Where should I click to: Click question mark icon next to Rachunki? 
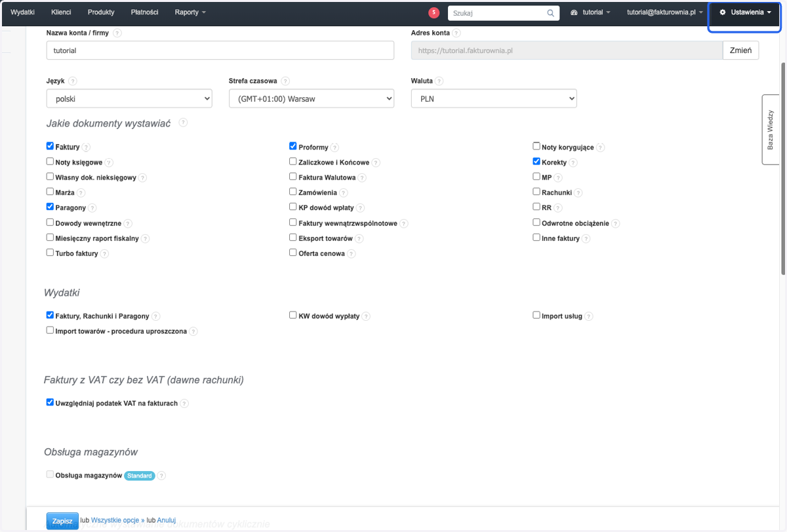pos(578,193)
